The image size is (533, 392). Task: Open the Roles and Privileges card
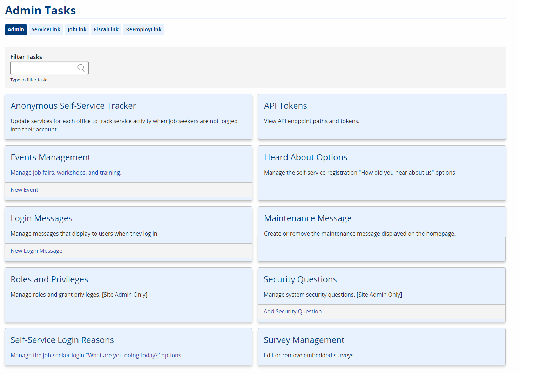[x=49, y=279]
